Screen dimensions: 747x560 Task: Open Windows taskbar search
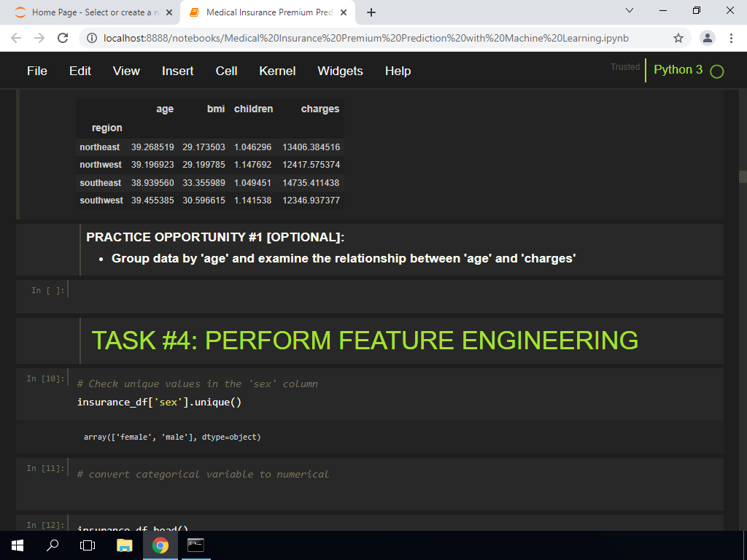tap(53, 545)
